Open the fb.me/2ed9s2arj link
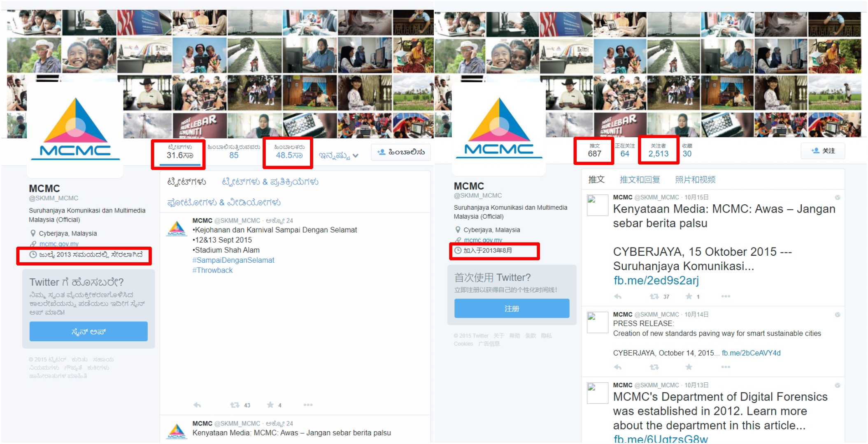868x444 pixels. (x=656, y=280)
